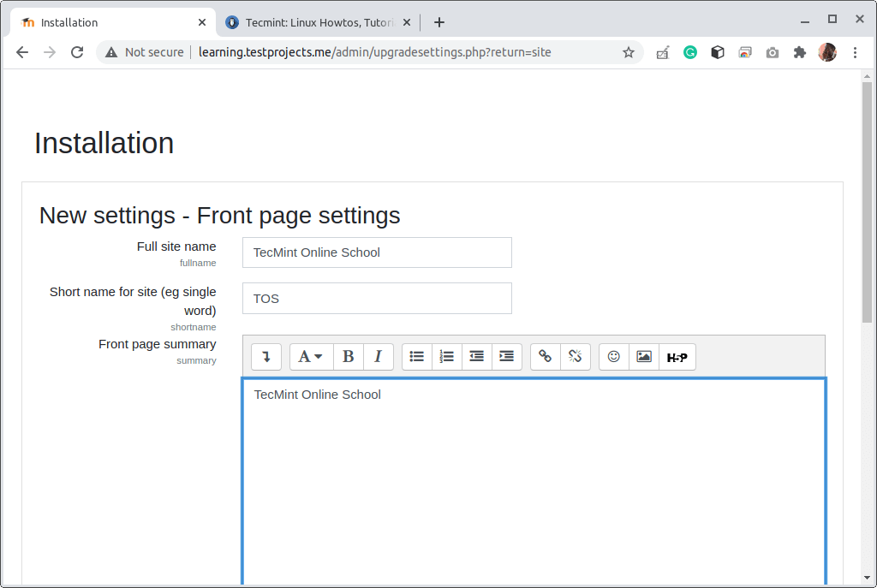877x588 pixels.
Task: Click inside the Front page summary editor
Action: point(534,482)
